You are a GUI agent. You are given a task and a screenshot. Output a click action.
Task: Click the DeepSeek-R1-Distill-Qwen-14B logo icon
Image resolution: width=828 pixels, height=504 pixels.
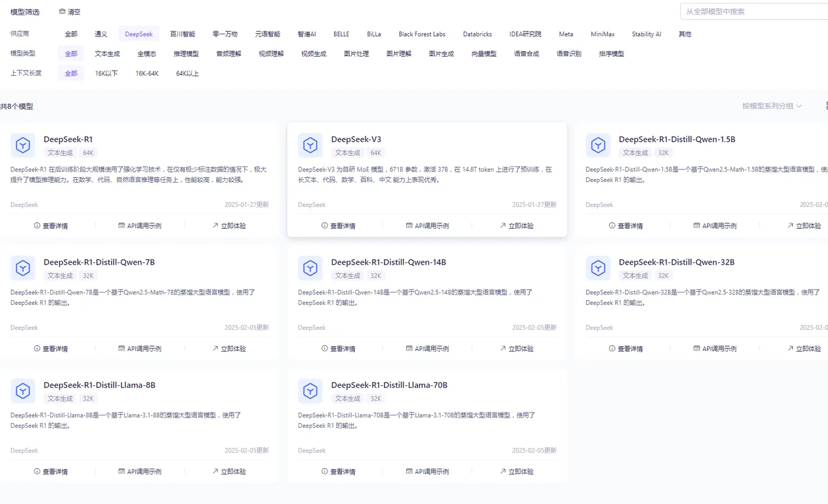pos(310,268)
